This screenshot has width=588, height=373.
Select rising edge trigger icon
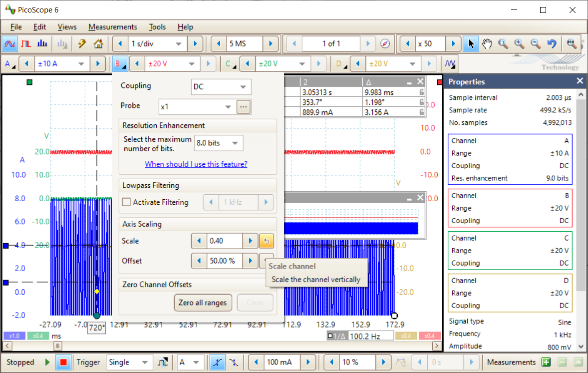click(x=217, y=362)
